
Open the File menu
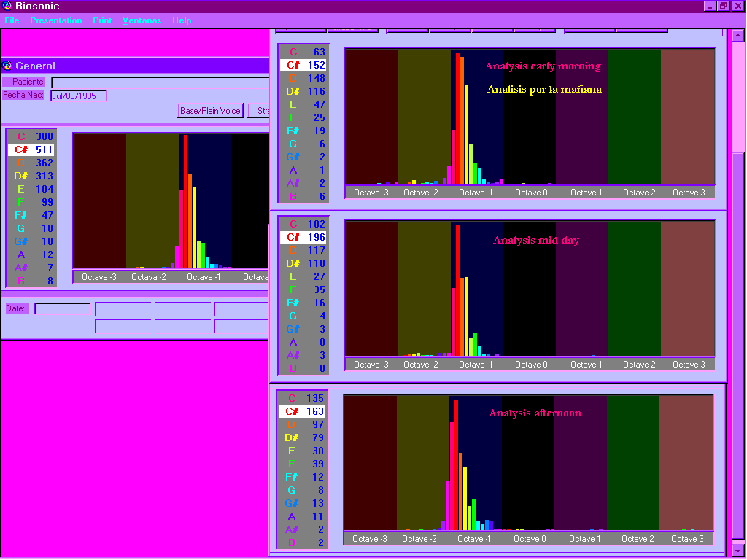point(12,20)
